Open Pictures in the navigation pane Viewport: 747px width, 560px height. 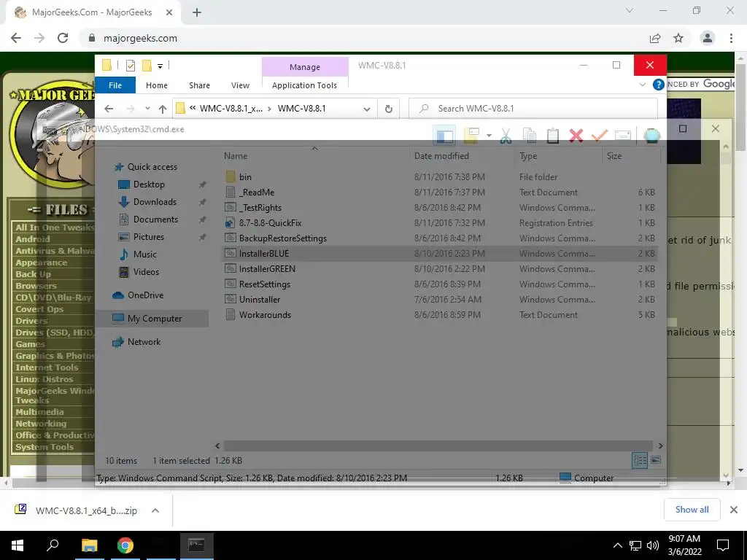coord(148,237)
